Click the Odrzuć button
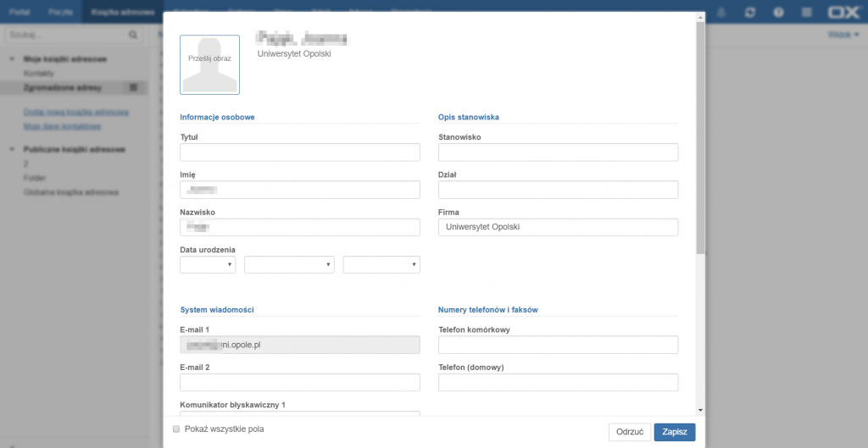The width and height of the screenshot is (868, 448). [630, 432]
